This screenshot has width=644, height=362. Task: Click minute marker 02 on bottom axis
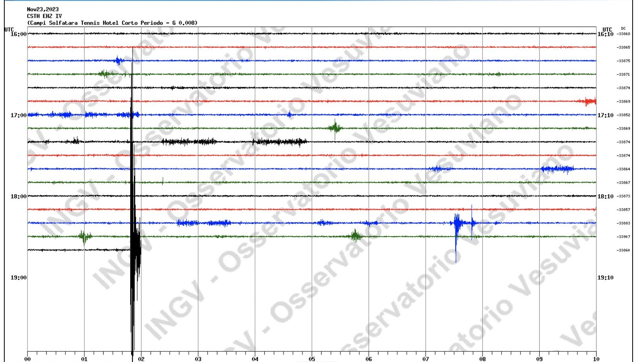[141, 359]
